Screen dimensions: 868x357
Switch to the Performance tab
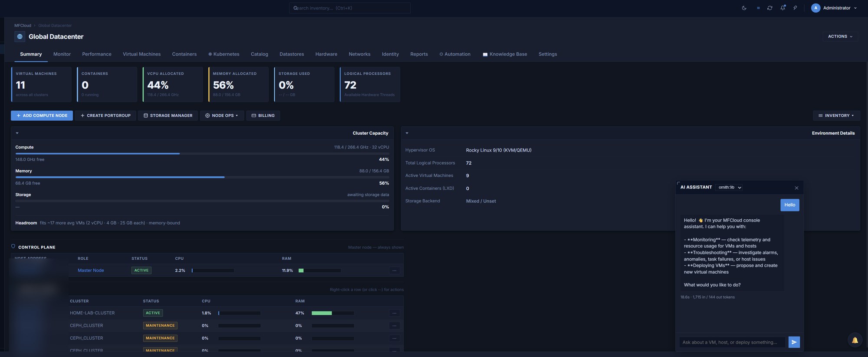[97, 54]
